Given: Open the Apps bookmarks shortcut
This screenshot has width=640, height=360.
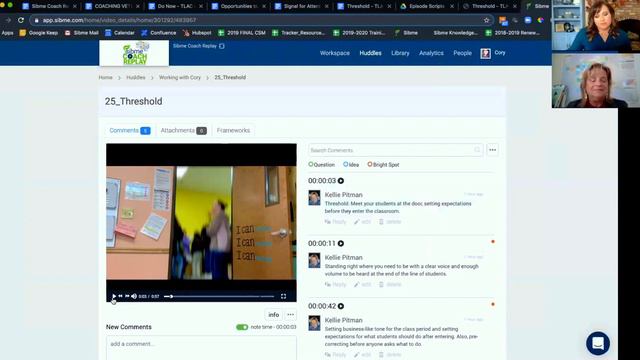Looking at the screenshot, I should pyautogui.click(x=7, y=33).
